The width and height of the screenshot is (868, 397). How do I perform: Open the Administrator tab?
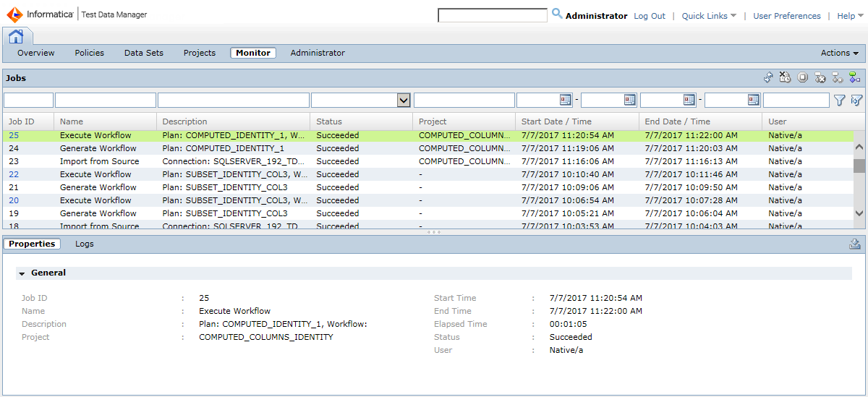coord(318,53)
